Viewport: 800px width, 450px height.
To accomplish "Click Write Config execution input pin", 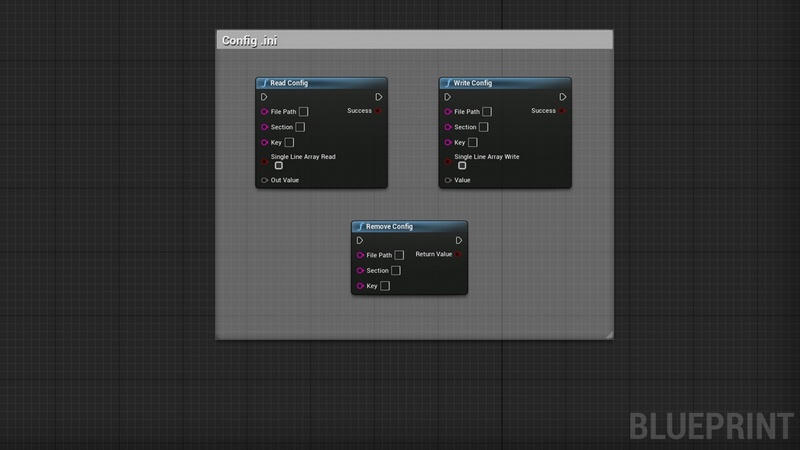I will [448, 97].
